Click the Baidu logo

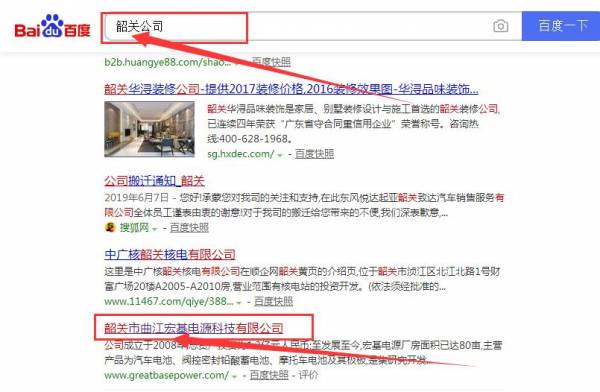point(52,26)
